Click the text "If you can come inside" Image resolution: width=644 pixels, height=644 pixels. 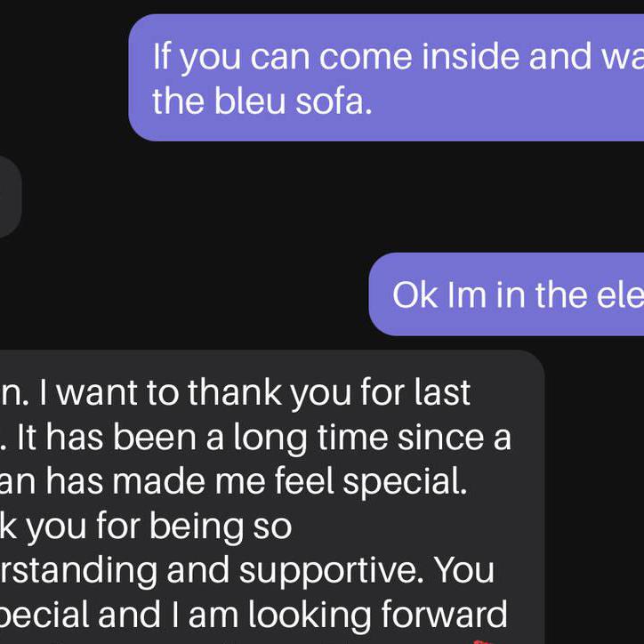[x=336, y=57]
